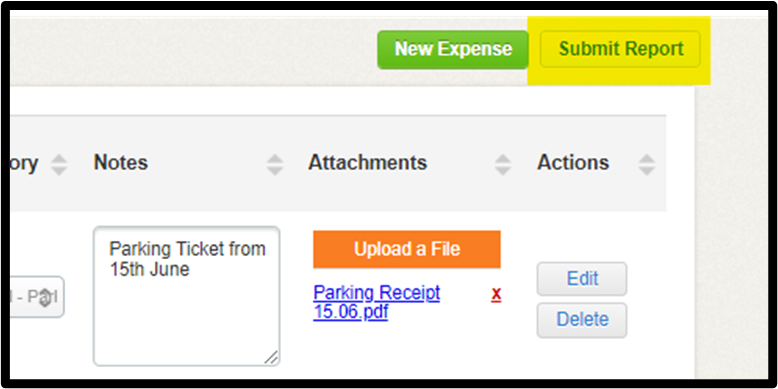Open the partially visible category dropdown
Viewport: 778px width, 389px height.
(35, 297)
